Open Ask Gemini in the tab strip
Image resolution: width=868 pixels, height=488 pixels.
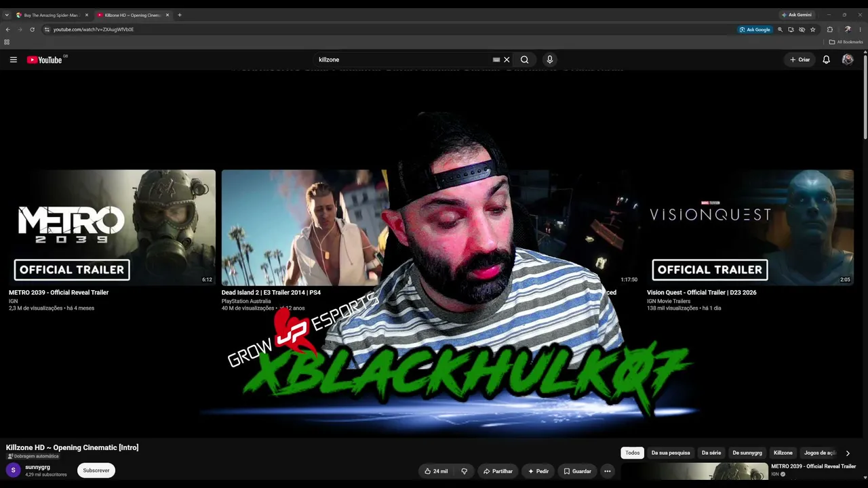pyautogui.click(x=797, y=15)
